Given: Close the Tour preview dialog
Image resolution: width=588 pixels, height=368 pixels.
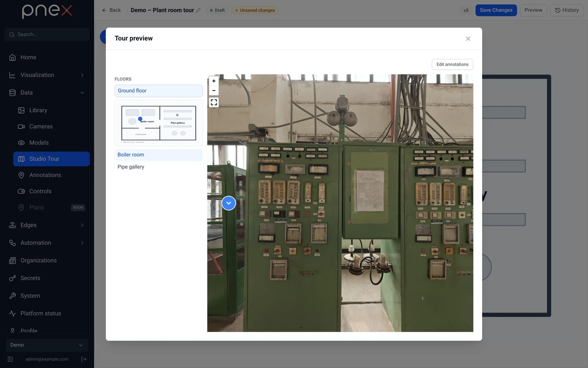Looking at the screenshot, I should [x=468, y=39].
